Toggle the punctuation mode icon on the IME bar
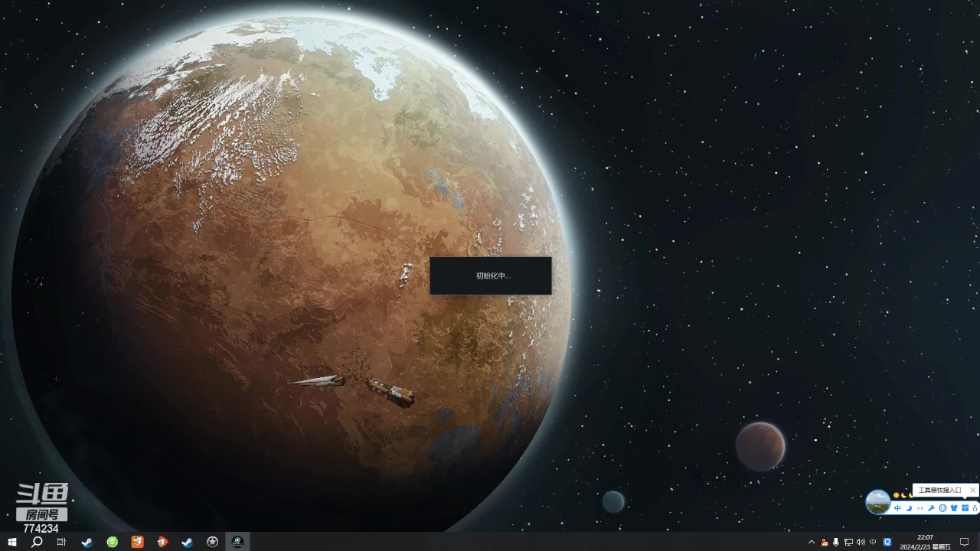980x551 pixels. tap(920, 508)
